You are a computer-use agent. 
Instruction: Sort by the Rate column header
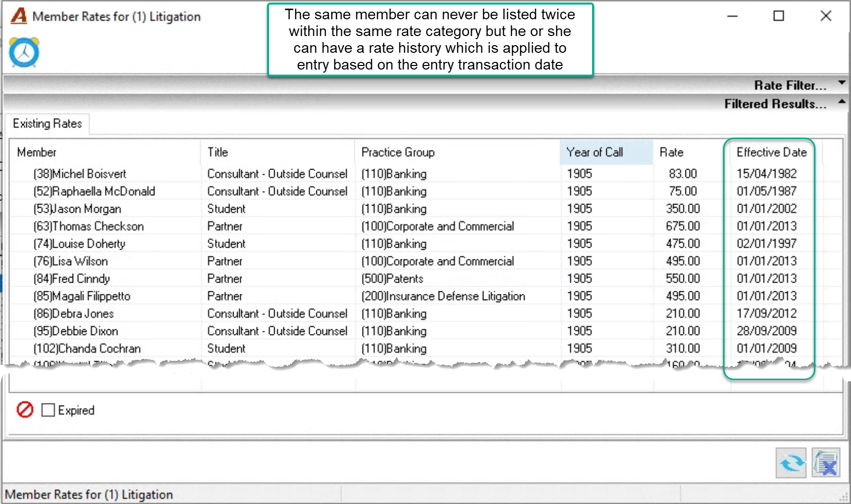pos(692,152)
